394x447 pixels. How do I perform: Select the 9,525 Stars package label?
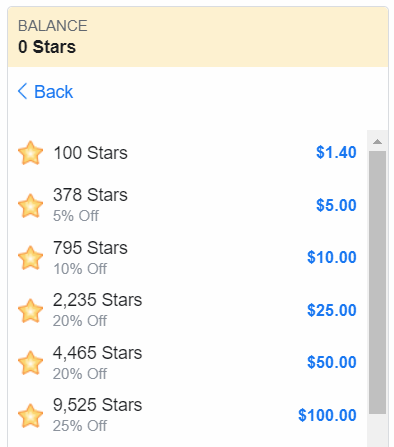coord(97,405)
